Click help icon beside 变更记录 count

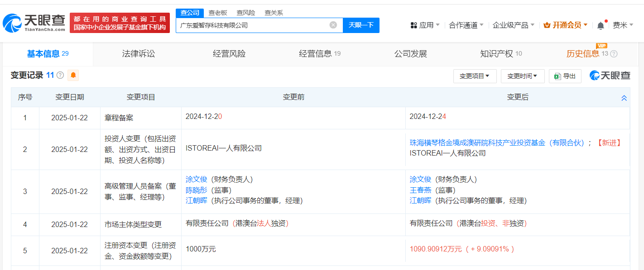tap(60, 76)
